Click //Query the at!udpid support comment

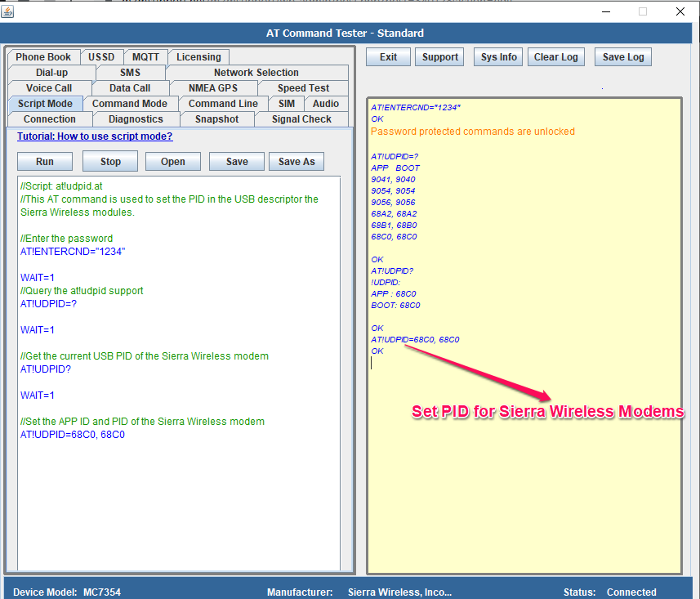pos(82,290)
